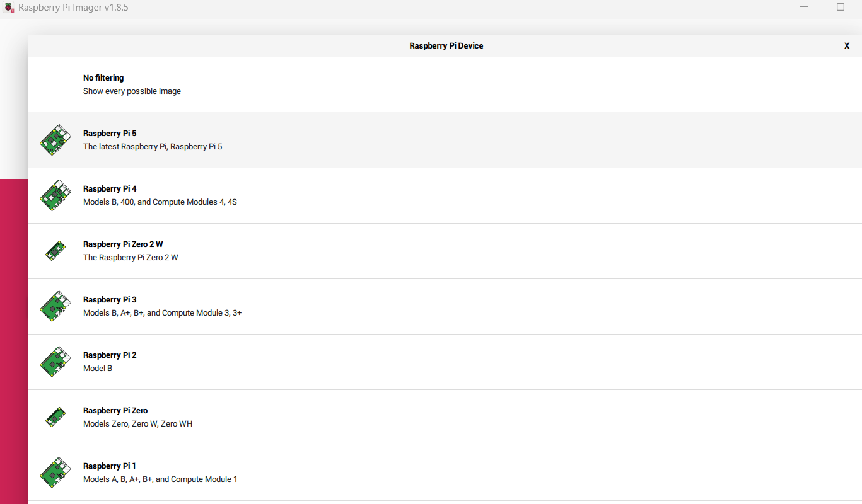Click the Raspberry Pi Device header title
Viewport: 862px width, 504px height.
pos(446,46)
